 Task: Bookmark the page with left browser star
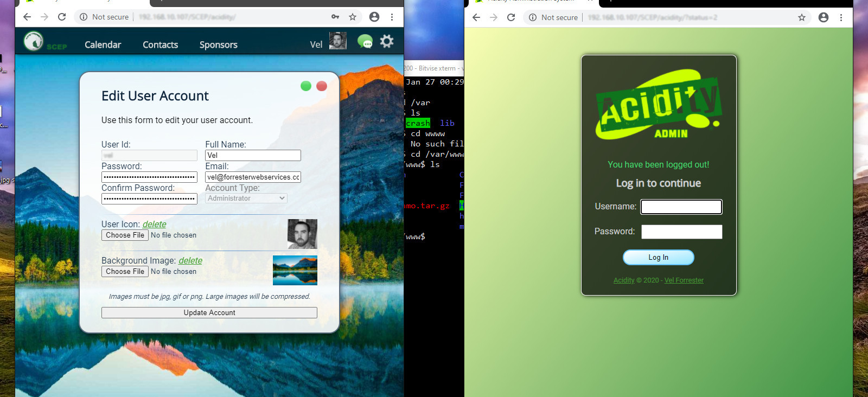click(353, 17)
